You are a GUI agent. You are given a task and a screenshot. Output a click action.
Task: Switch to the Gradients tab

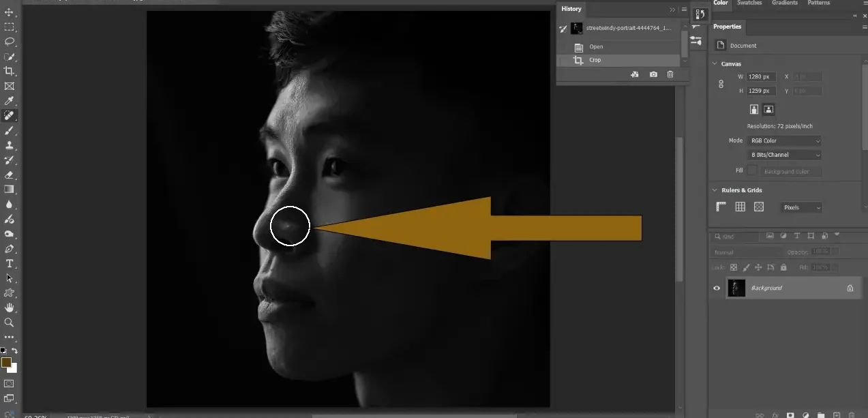[x=785, y=3]
